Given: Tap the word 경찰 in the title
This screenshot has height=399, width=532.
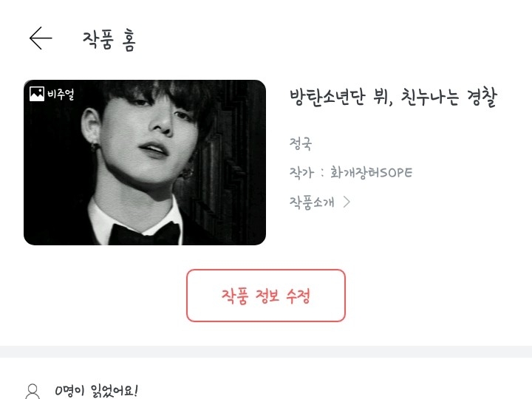Looking at the screenshot, I should (x=482, y=98).
